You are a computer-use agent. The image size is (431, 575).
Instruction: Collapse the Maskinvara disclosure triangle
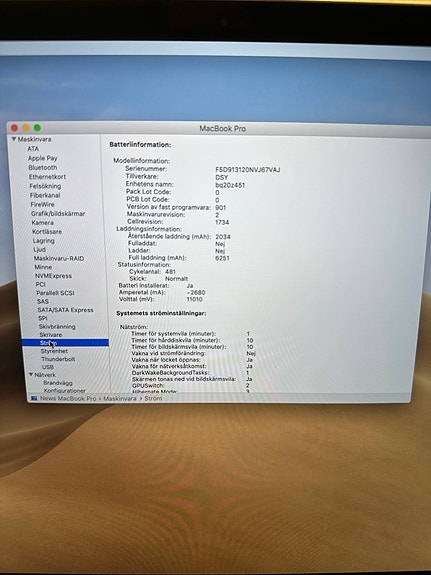14,139
